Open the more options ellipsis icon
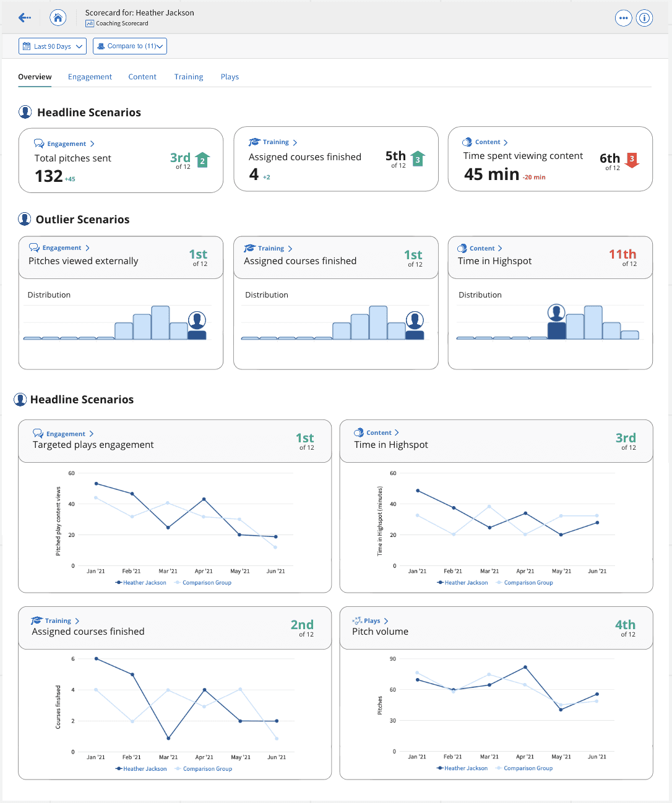 [x=623, y=18]
